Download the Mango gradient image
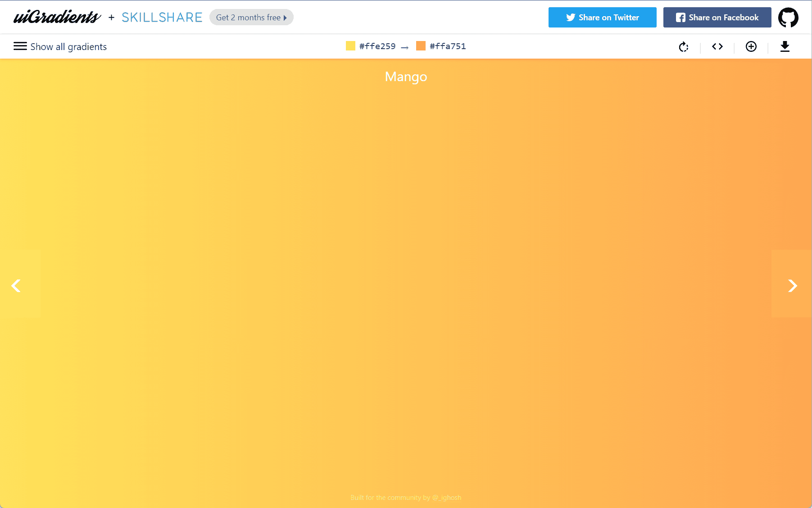The height and width of the screenshot is (508, 812). click(785, 46)
